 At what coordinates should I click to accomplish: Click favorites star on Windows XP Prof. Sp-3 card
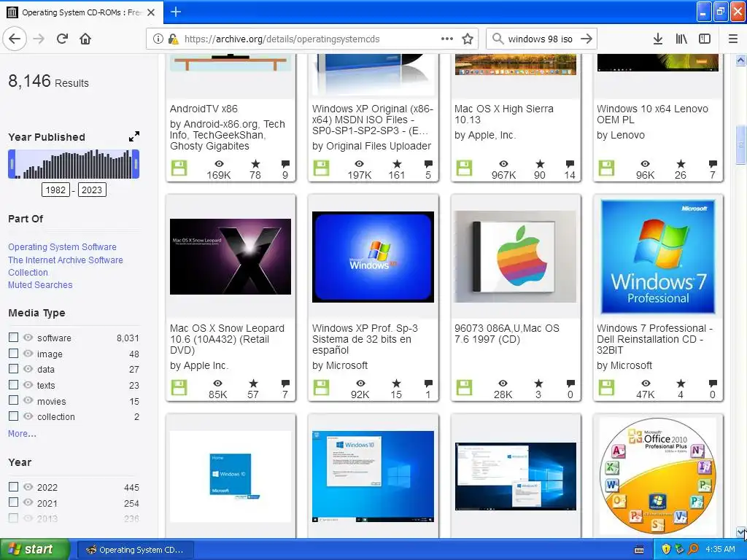[396, 383]
